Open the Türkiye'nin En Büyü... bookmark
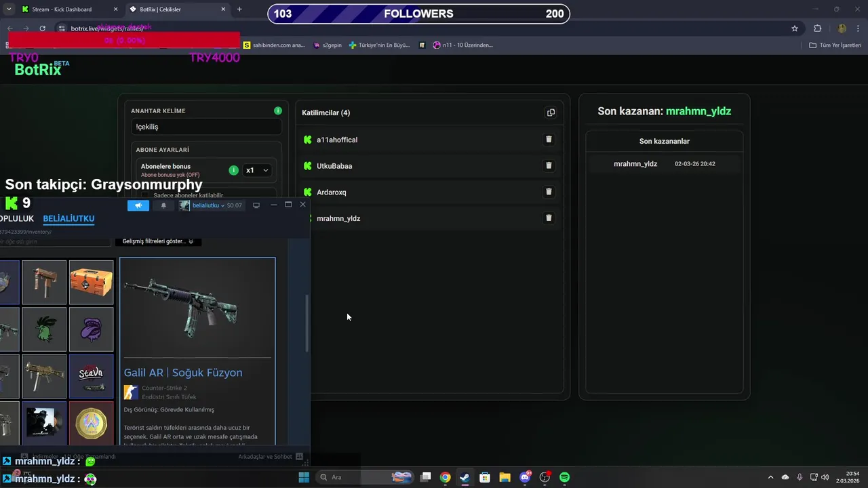The height and width of the screenshot is (488, 868). point(380,45)
